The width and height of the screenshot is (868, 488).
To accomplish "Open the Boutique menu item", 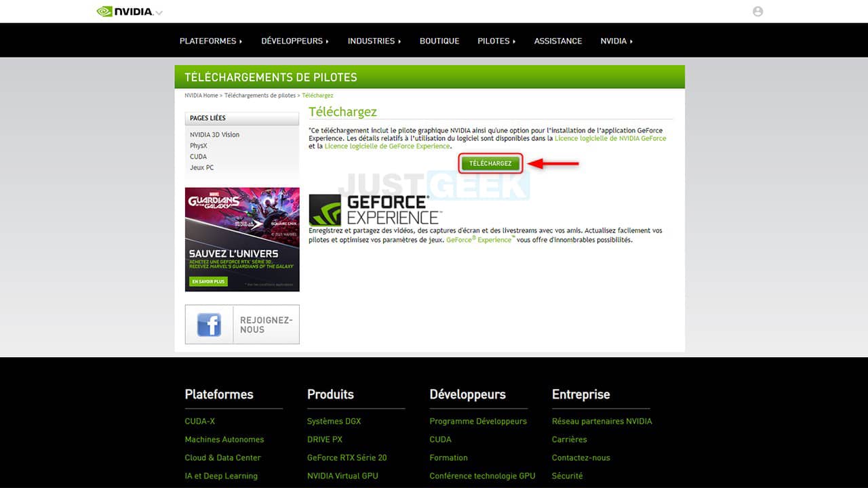I will pos(439,41).
